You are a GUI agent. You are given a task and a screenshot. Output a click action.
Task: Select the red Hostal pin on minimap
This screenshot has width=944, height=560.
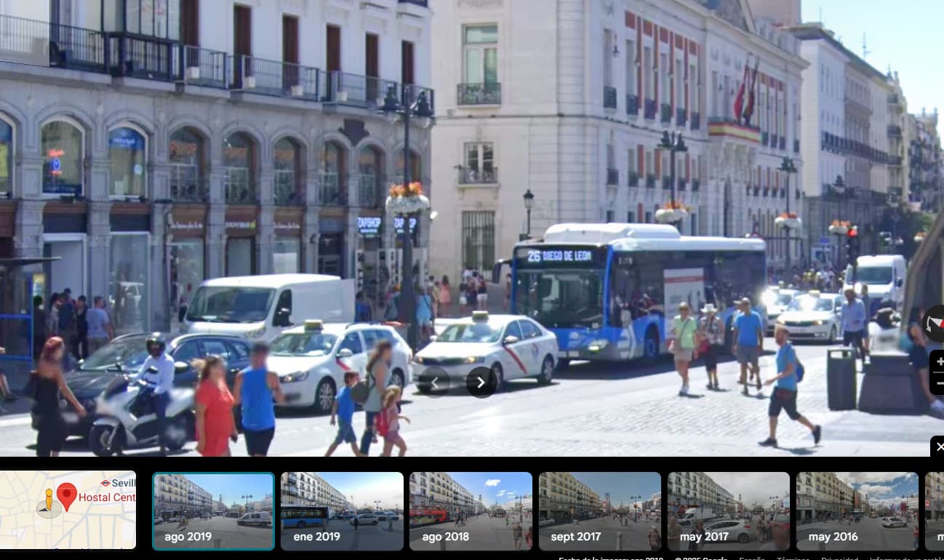(x=67, y=495)
